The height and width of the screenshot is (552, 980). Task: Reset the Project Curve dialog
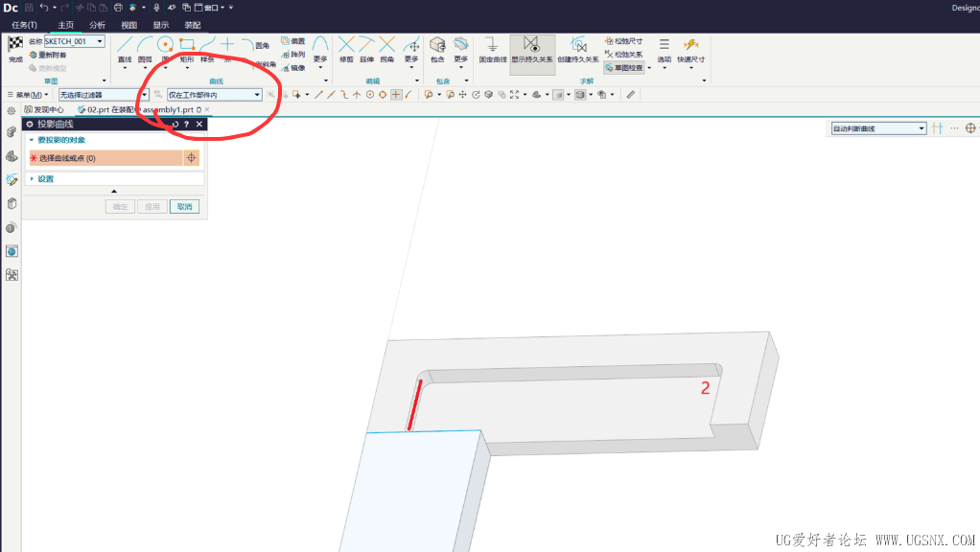pyautogui.click(x=175, y=125)
